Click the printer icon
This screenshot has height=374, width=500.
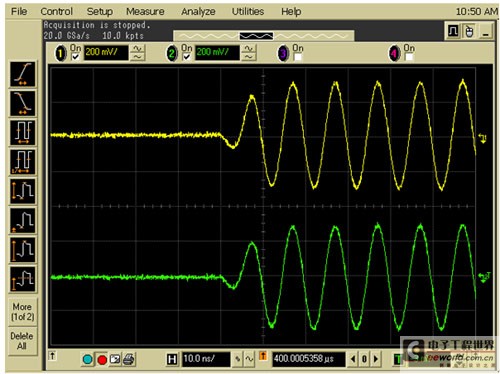[x=129, y=359]
